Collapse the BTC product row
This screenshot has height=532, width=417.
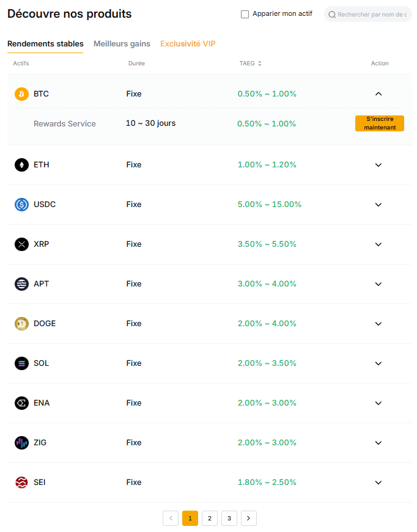click(378, 94)
